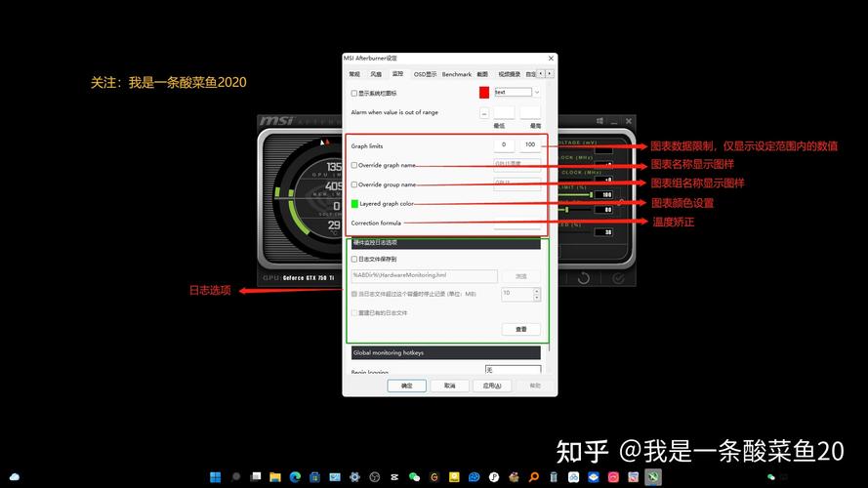Screen dimensions: 868x488
Task: Switch to the 常规 general tab
Action: (354, 73)
